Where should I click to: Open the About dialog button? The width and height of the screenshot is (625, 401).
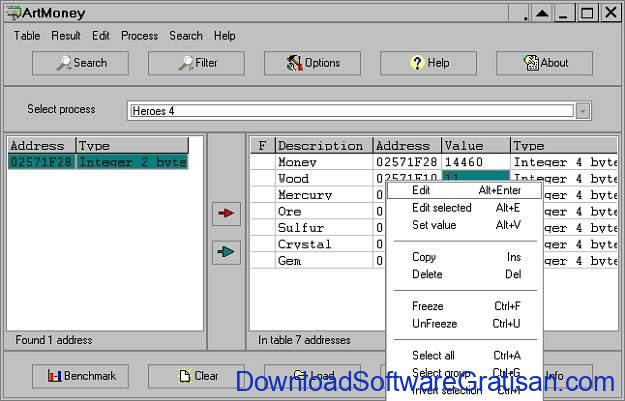point(544,63)
